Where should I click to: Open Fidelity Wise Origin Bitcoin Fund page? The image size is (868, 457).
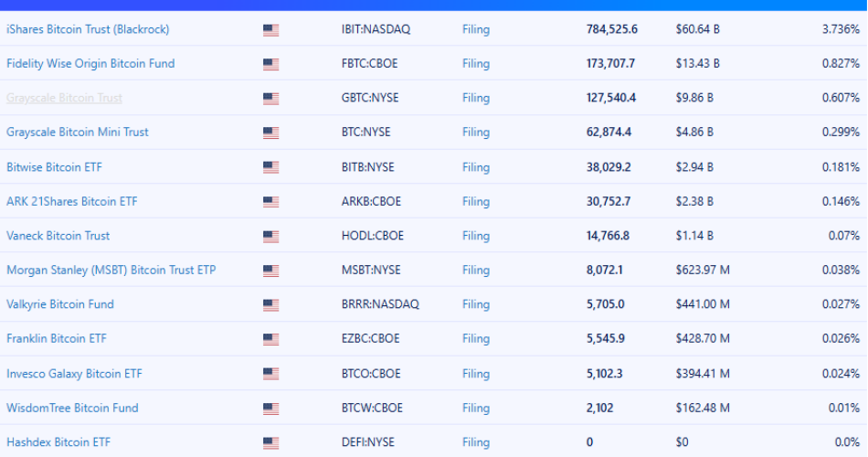click(90, 64)
